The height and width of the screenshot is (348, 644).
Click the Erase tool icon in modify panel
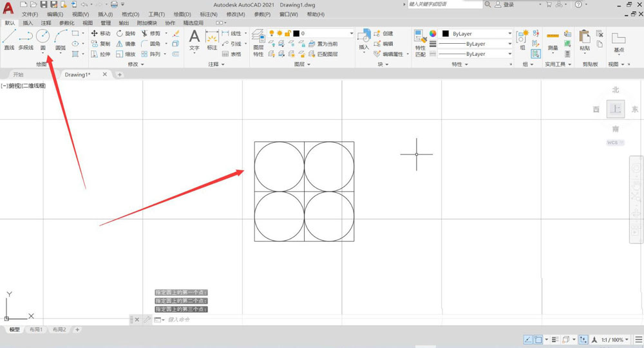point(176,33)
